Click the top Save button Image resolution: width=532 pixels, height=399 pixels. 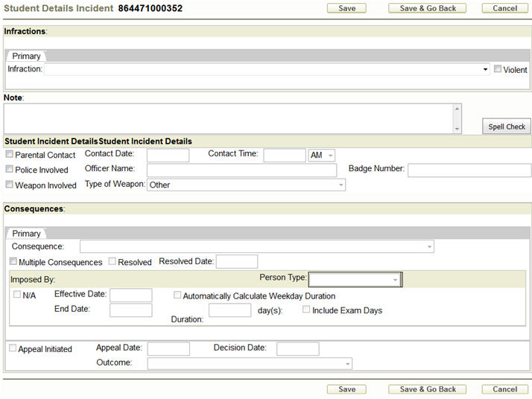click(x=346, y=8)
